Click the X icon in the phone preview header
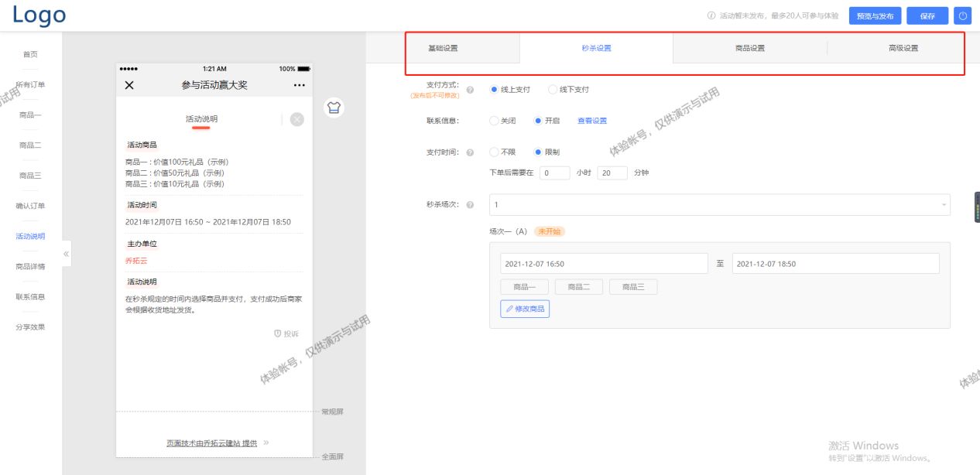 (128, 84)
